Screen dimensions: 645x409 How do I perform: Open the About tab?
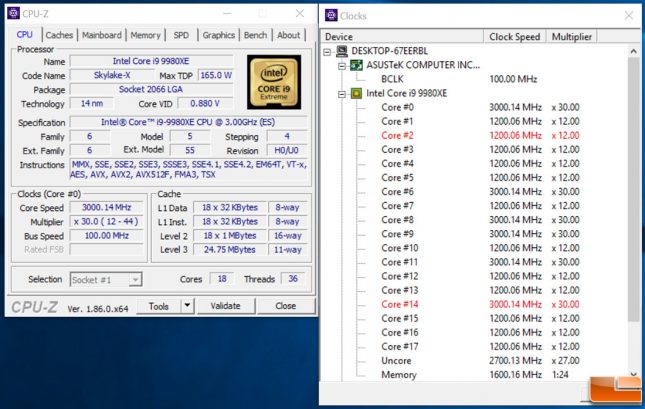point(288,35)
